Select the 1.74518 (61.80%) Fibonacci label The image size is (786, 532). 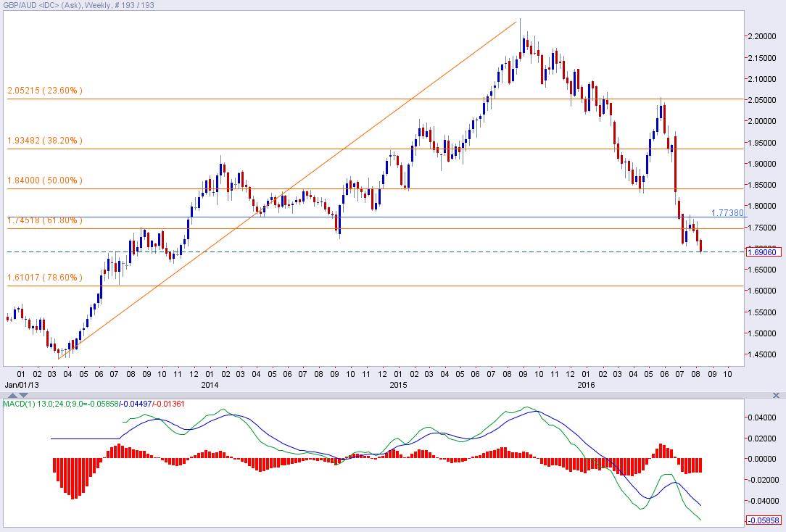[45, 220]
